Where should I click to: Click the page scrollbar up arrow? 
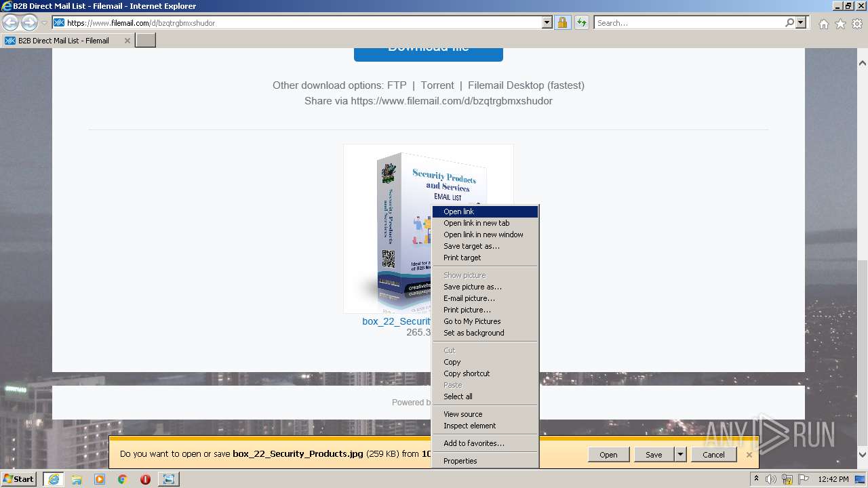(863, 63)
